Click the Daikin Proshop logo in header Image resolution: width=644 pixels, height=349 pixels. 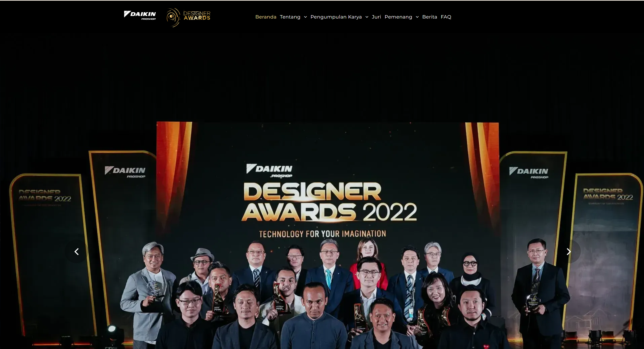[140, 15]
